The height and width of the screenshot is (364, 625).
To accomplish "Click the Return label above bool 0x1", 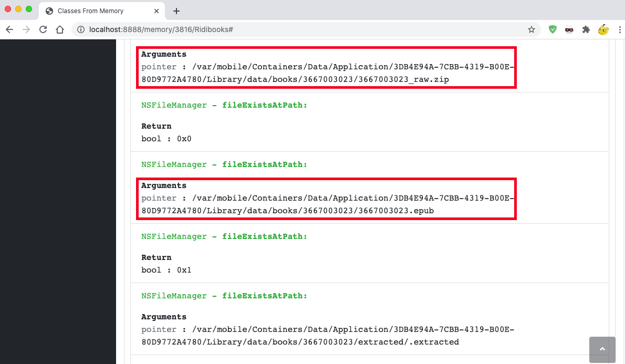I will (157, 257).
